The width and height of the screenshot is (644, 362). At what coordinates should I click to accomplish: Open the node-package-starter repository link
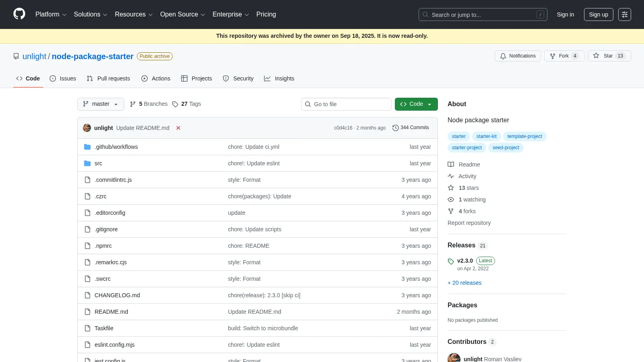click(93, 56)
